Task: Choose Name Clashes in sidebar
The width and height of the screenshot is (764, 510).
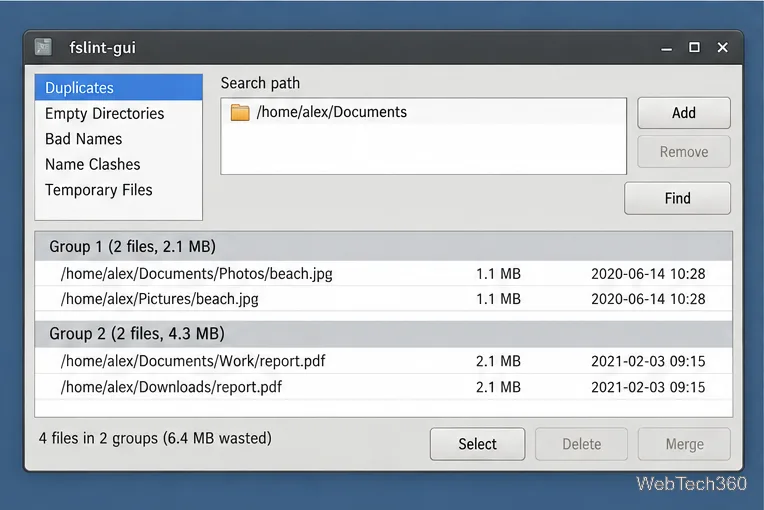Action: point(118,164)
